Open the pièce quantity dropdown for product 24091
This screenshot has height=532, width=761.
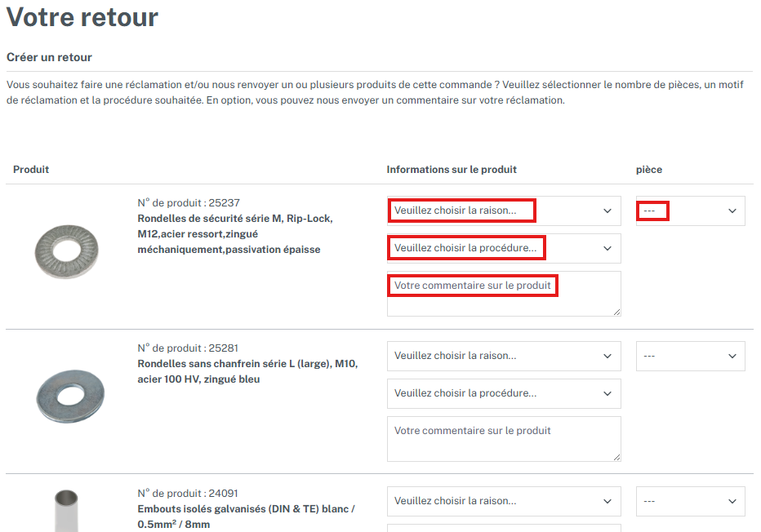[x=690, y=501]
